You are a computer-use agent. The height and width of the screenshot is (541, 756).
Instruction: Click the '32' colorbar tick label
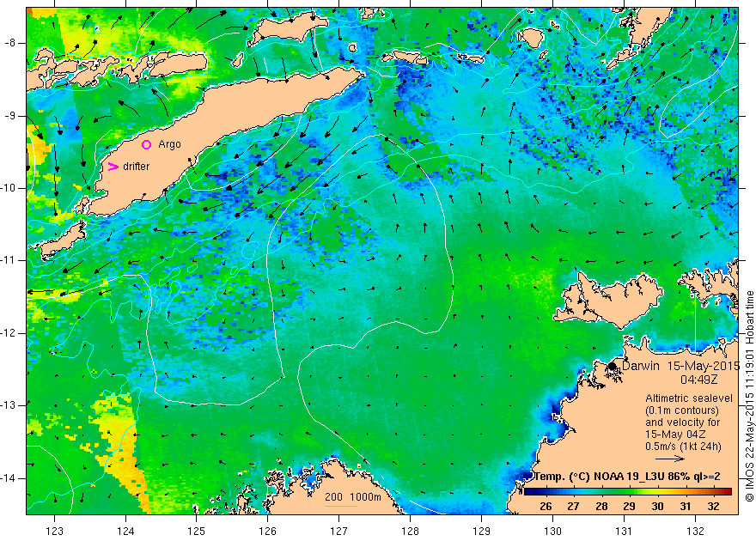pos(713,507)
